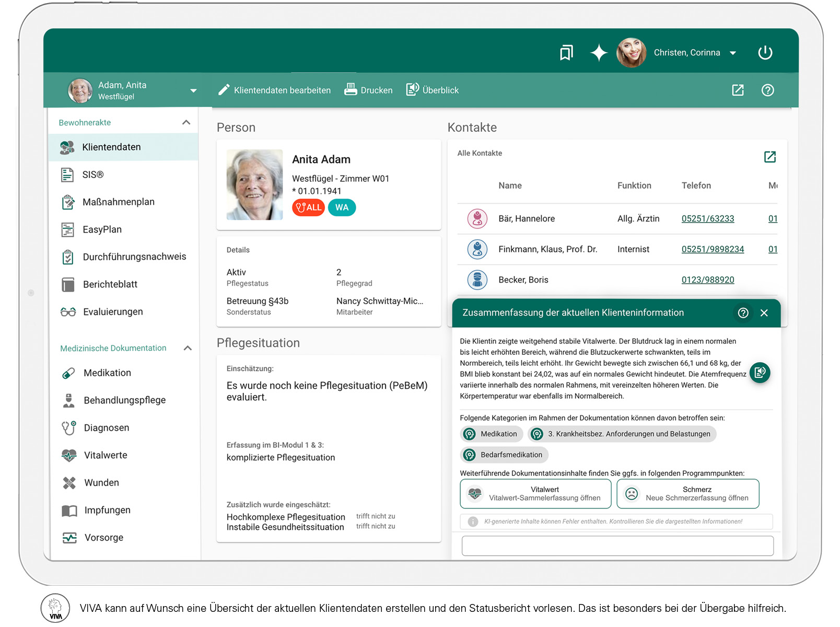The width and height of the screenshot is (840, 627).
Task: Collapse the Bewohnerakte section
Action: click(x=186, y=122)
